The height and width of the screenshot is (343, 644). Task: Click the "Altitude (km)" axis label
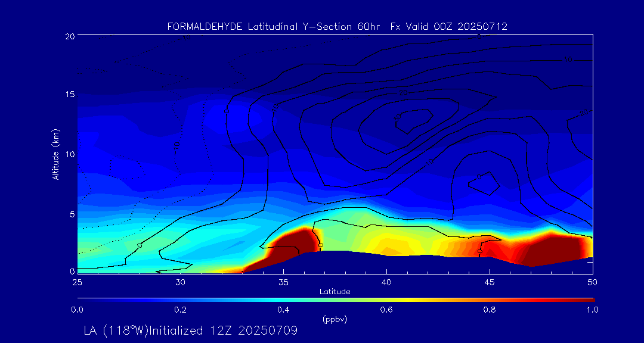pos(55,155)
